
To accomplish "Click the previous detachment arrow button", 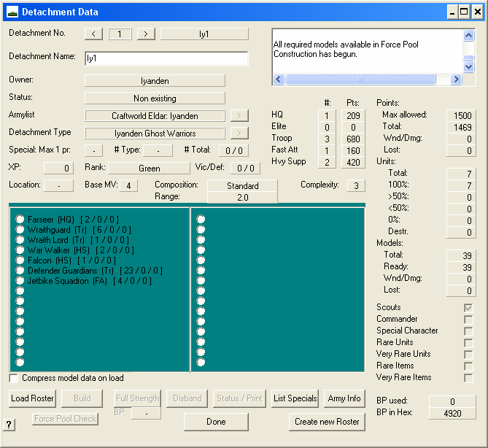I will (x=93, y=34).
